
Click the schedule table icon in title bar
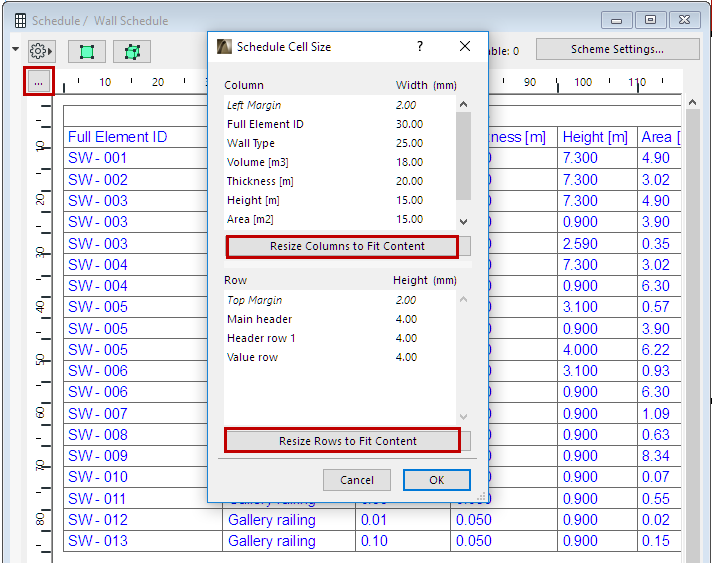(x=20, y=20)
